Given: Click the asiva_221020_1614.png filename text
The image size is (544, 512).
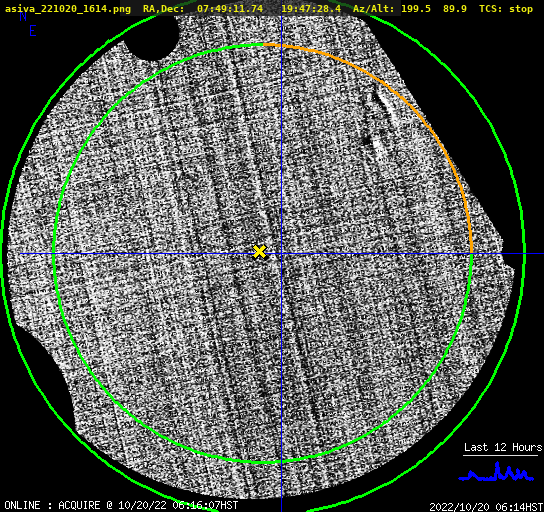Looking at the screenshot, I should tap(68, 9).
